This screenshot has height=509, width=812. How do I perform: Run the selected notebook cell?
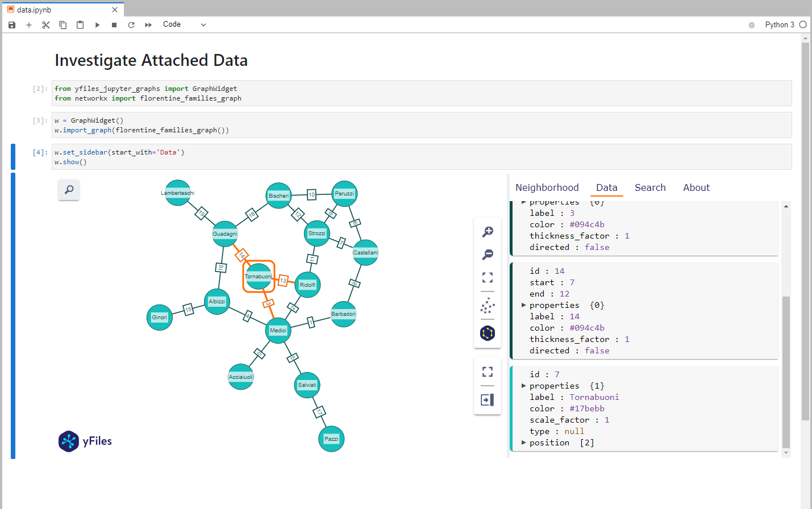coord(97,24)
